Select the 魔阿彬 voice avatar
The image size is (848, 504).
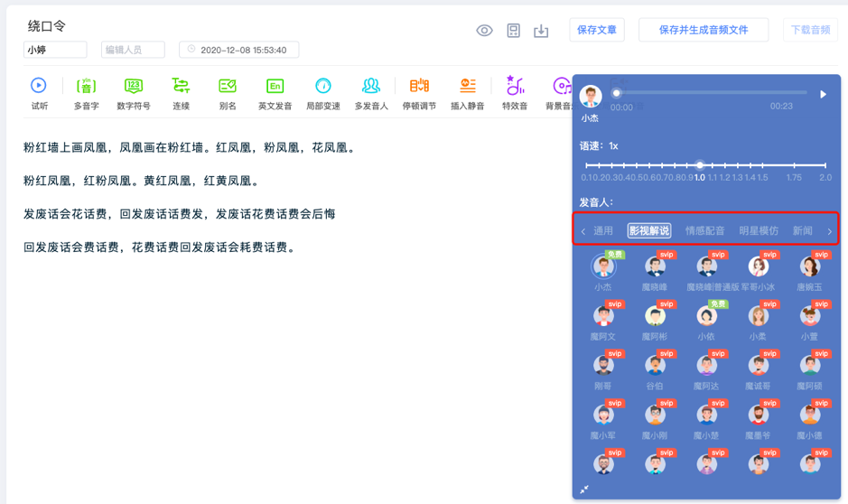655,316
